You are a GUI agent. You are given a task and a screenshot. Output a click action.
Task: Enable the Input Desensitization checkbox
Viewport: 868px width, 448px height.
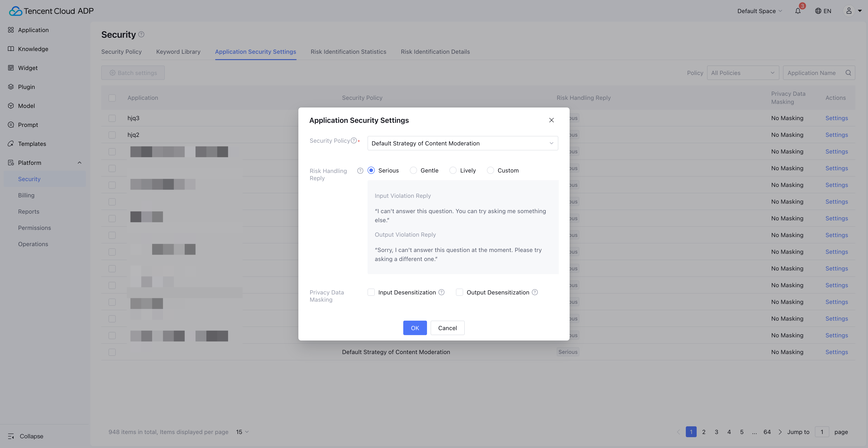tap(371, 292)
